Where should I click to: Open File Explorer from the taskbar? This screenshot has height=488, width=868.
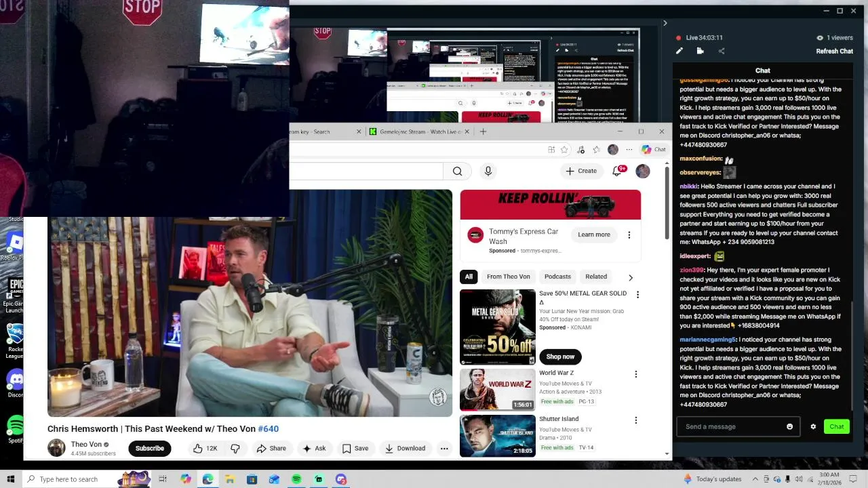(x=230, y=479)
